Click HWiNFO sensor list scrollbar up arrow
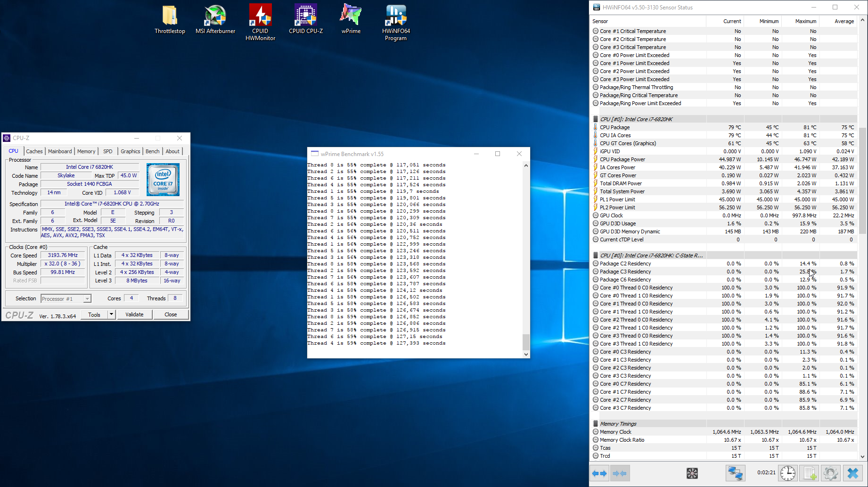The height and width of the screenshot is (487, 868). [863, 20]
